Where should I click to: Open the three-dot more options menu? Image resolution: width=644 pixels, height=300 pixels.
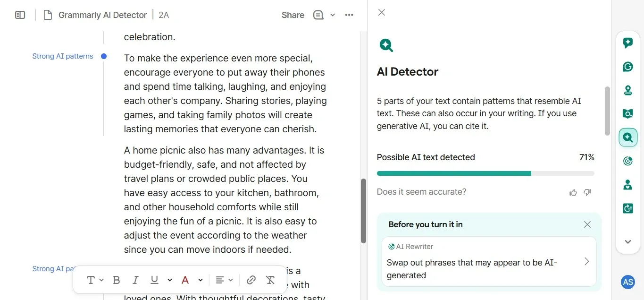coord(349,15)
